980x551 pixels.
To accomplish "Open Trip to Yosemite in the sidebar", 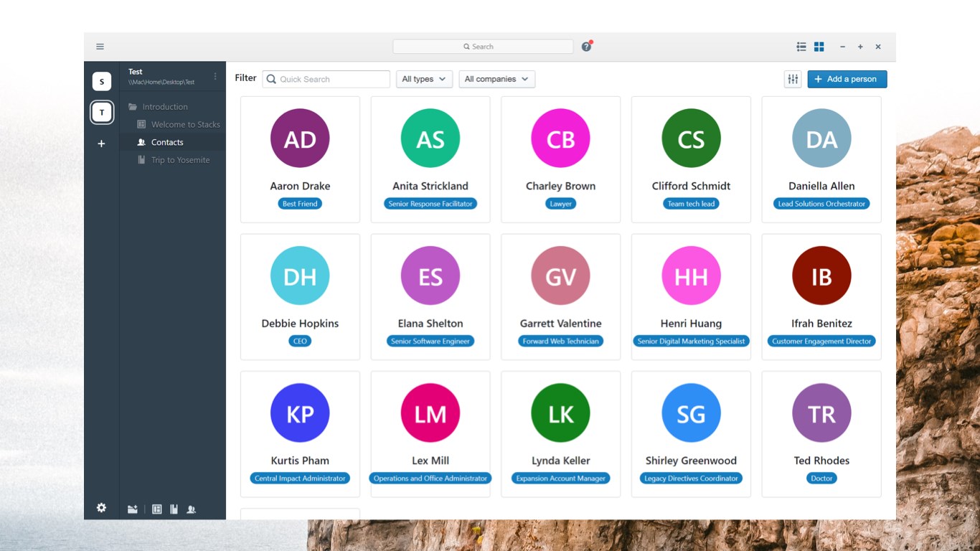I will click(173, 160).
